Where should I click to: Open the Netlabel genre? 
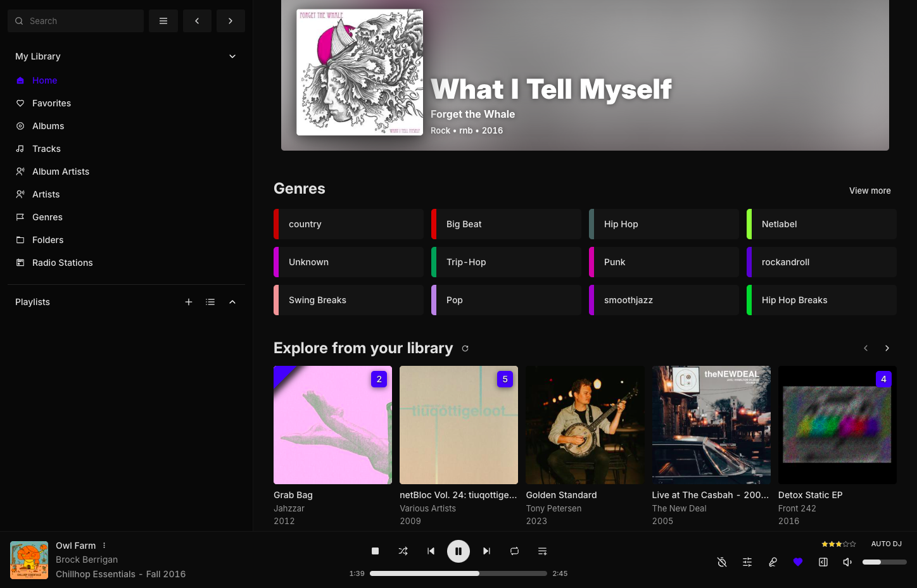(821, 224)
